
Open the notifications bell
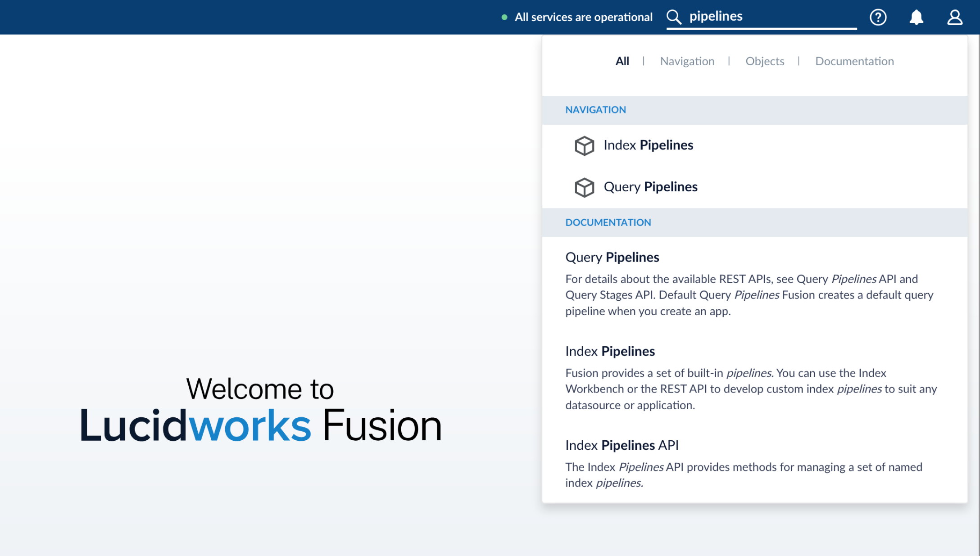[x=916, y=17]
